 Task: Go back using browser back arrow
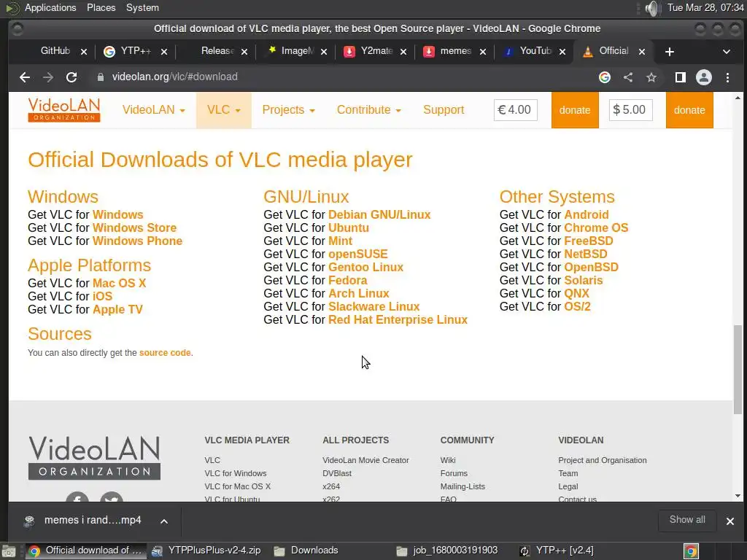tap(24, 77)
